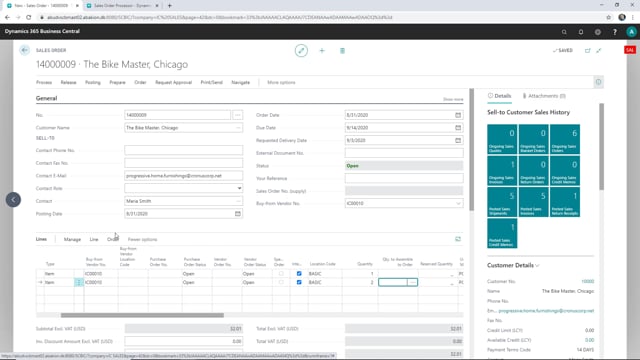Open the Prepare menu
This screenshot has height=360, width=640.
tap(118, 82)
